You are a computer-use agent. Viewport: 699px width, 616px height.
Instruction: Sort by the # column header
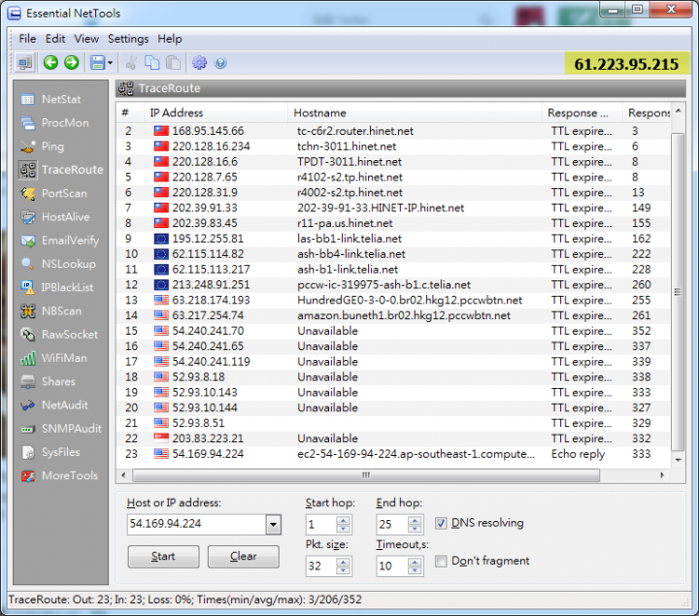click(130, 113)
